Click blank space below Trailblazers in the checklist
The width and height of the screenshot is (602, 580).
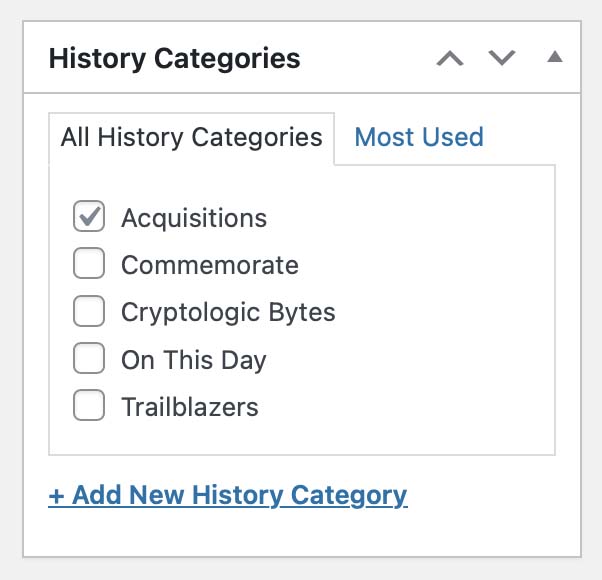coord(300,437)
